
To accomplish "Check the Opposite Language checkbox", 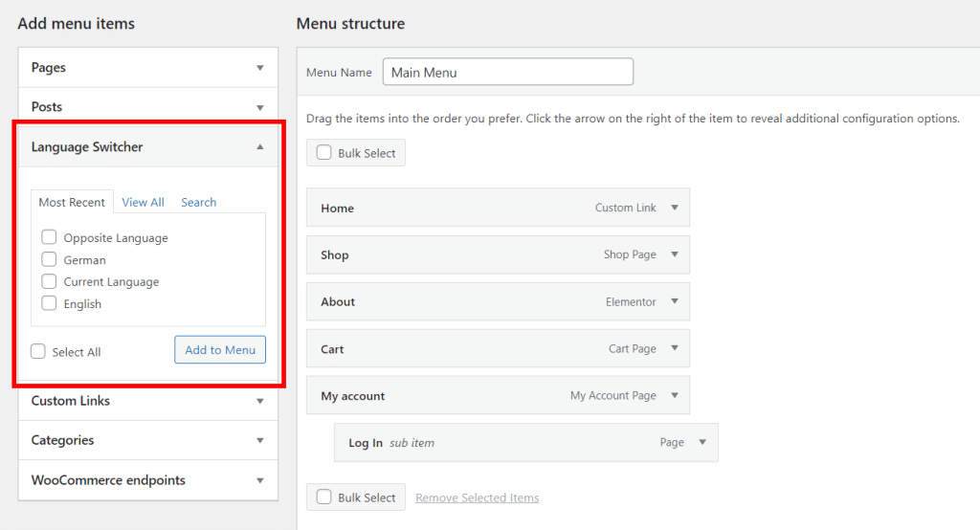I will tap(49, 237).
